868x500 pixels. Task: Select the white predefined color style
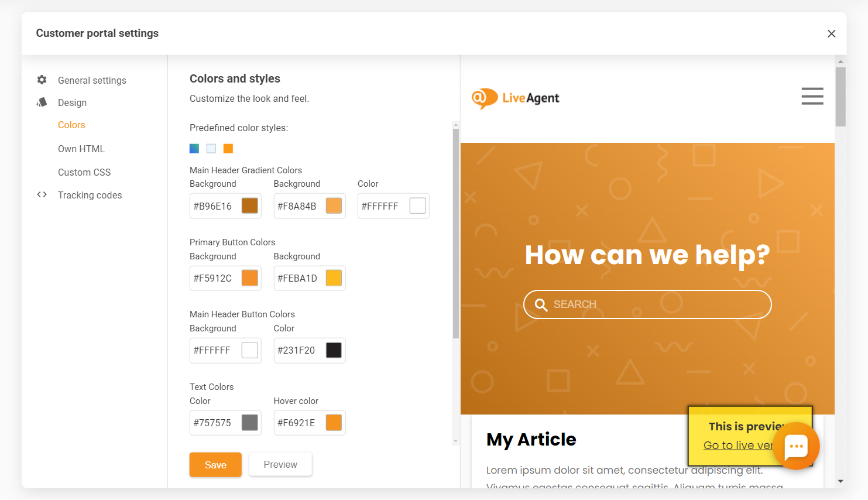[x=211, y=149]
